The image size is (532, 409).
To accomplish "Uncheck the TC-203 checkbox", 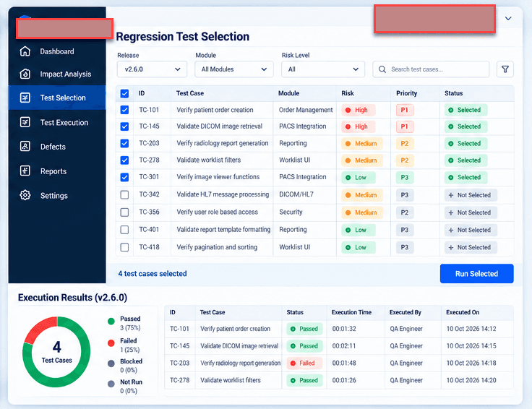I will [x=124, y=143].
